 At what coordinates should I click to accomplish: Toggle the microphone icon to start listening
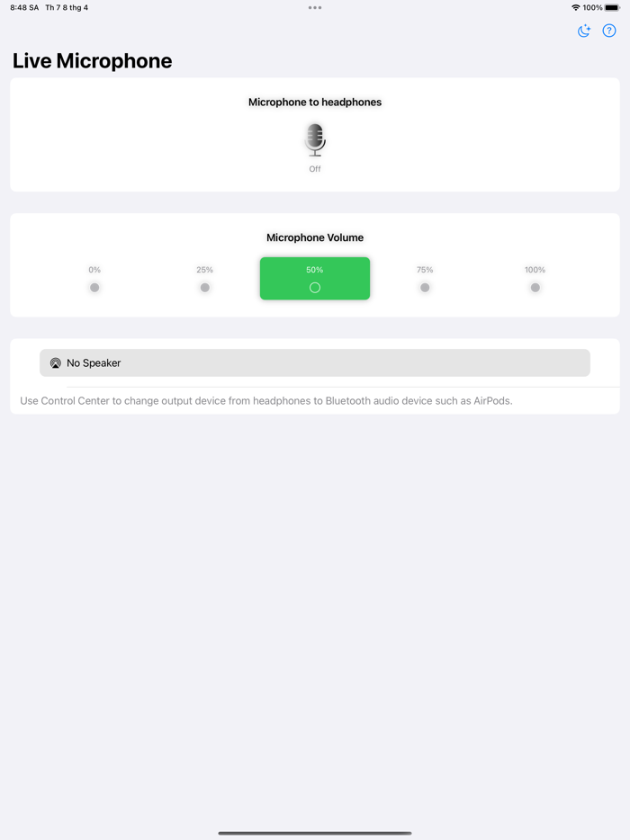click(315, 139)
